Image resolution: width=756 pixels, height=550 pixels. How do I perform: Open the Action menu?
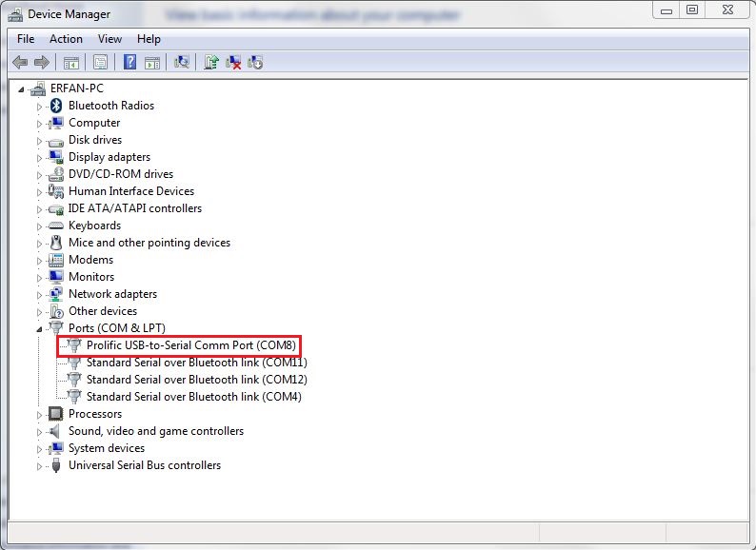click(x=66, y=39)
